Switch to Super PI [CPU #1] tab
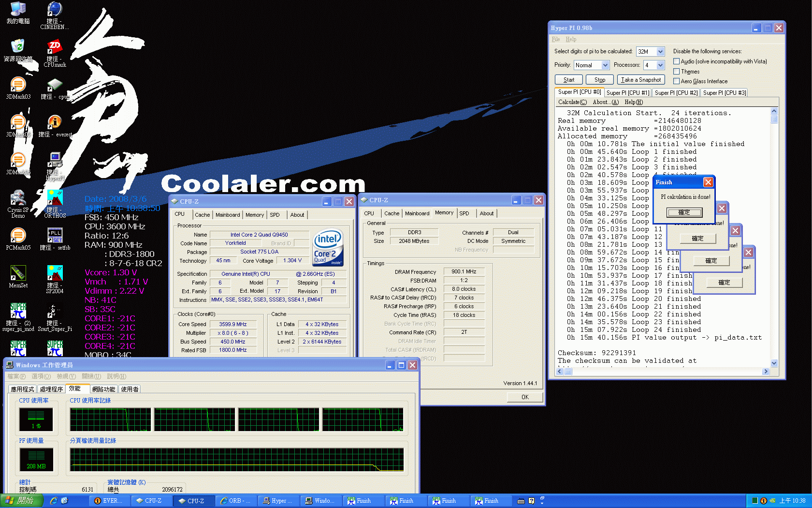 [x=627, y=93]
